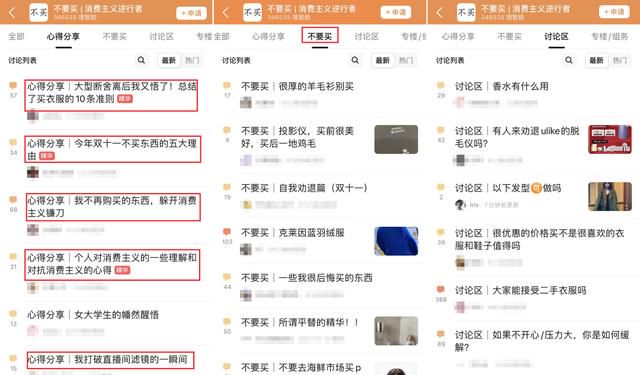Viewport: 640px width, 375px height.
Task: Click search icon in the right panel
Action: [569, 60]
